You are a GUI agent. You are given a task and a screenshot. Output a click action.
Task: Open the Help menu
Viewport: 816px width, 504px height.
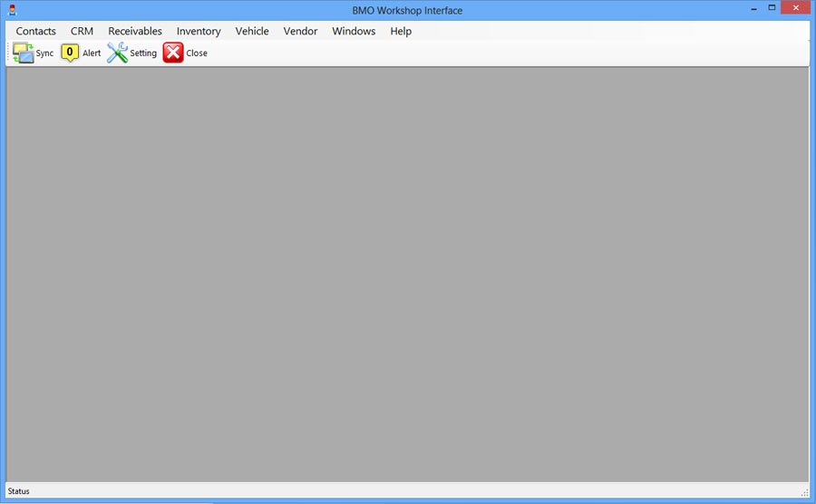(x=402, y=31)
